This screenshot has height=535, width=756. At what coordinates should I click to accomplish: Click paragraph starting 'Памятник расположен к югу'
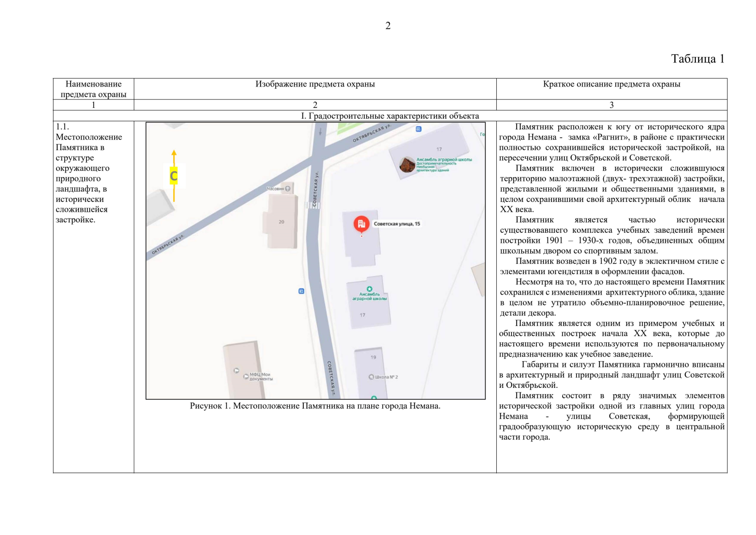point(612,142)
